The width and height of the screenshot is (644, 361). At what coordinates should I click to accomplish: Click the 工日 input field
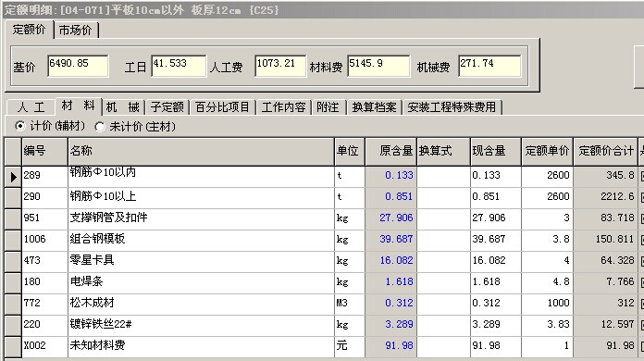(179, 66)
